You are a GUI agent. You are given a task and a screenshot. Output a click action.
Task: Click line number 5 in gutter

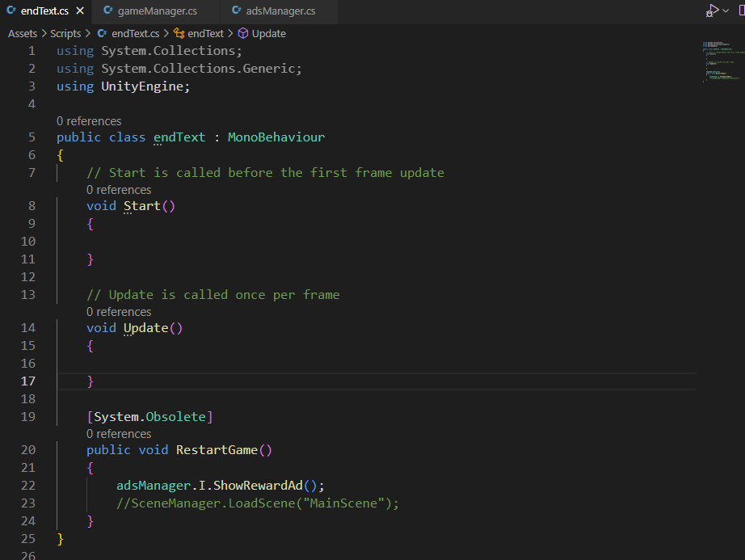point(32,137)
